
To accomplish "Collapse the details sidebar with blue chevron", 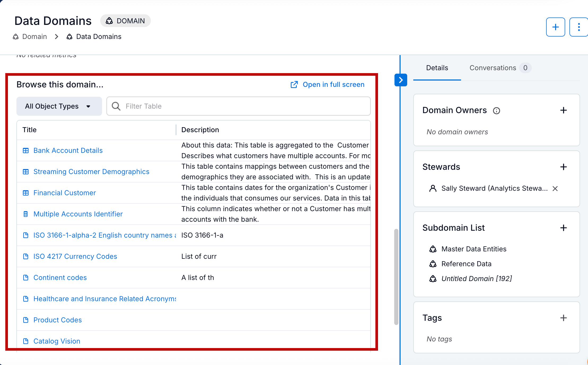I will [x=401, y=80].
